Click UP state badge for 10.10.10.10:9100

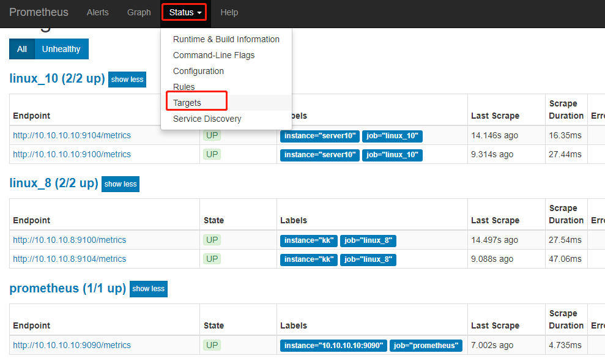(212, 154)
